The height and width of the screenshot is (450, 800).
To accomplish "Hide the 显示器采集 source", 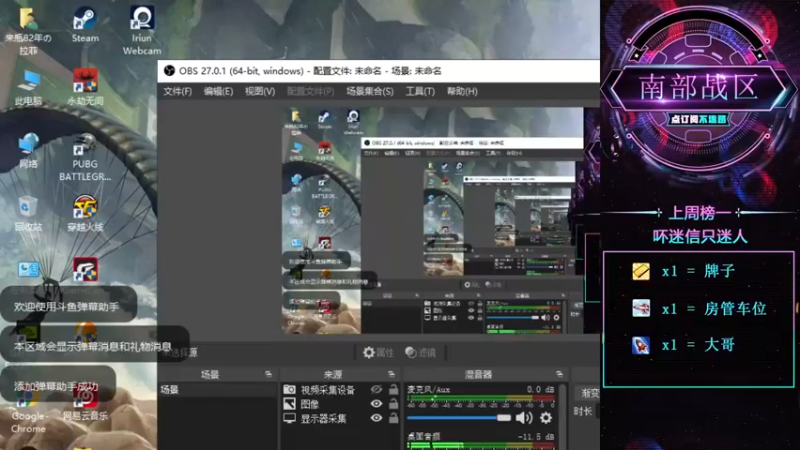I will coord(376,418).
